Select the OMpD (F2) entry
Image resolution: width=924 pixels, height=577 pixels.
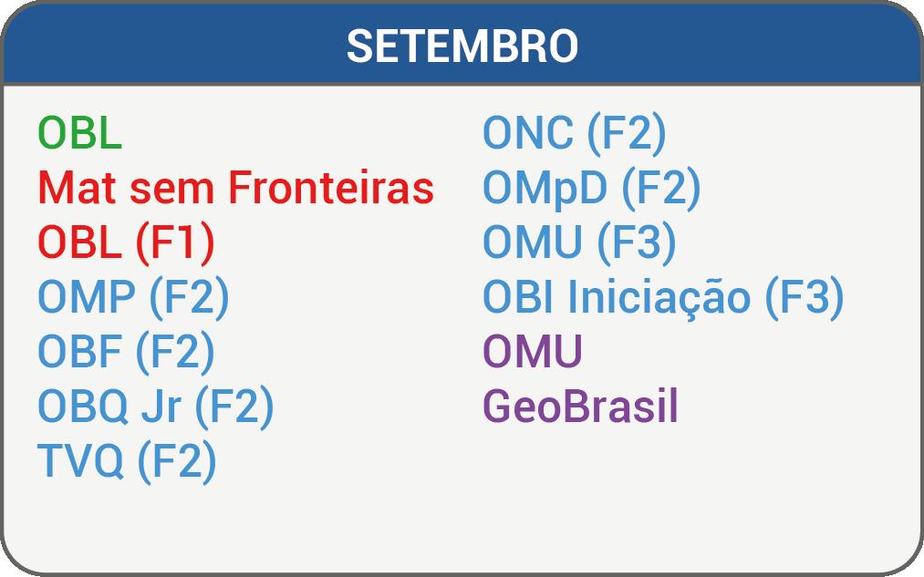click(x=591, y=188)
